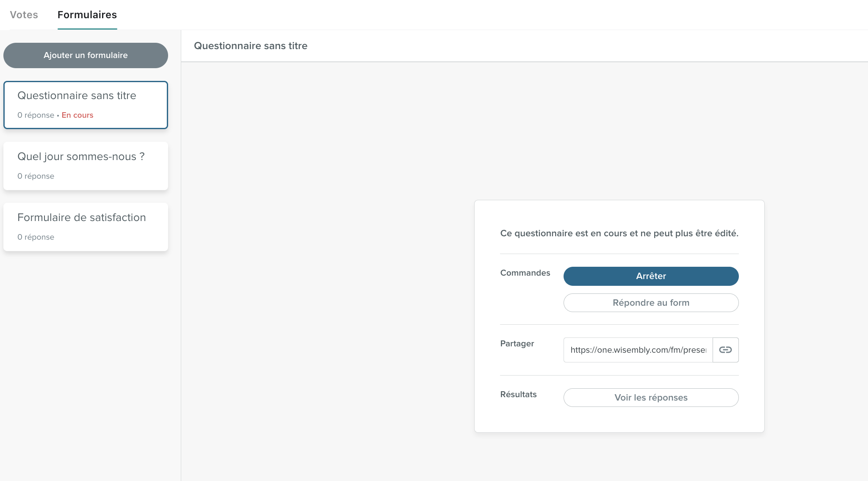Switch to the Votes tab
This screenshot has height=481, width=868.
[x=24, y=15]
